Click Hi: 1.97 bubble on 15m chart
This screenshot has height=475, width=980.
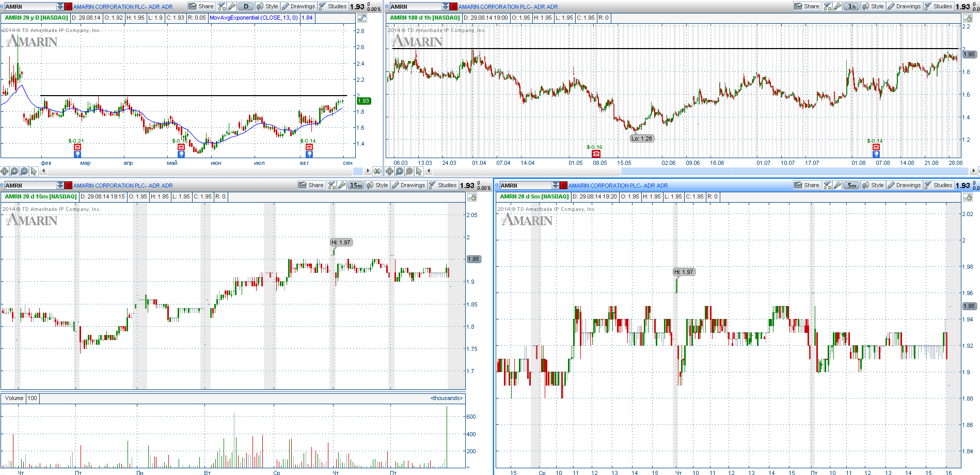tap(341, 242)
